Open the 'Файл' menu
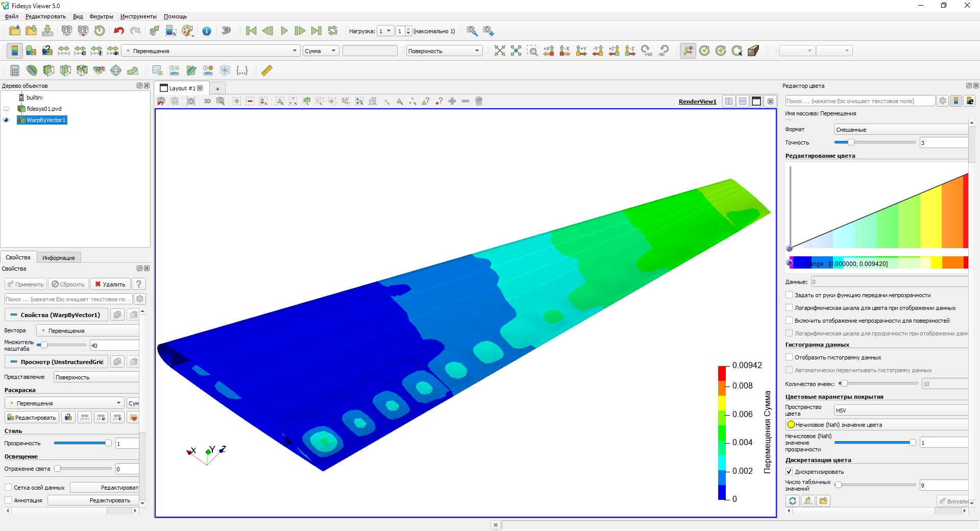The width and height of the screenshot is (980, 531). click(11, 16)
